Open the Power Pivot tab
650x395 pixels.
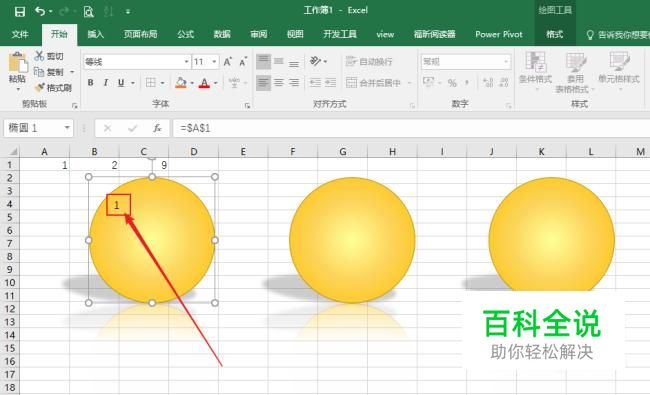click(499, 34)
